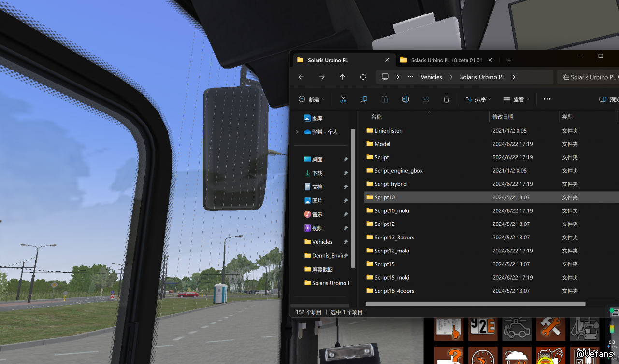Open the question mark help icon in the game
The width and height of the screenshot is (619, 364).
tap(449, 355)
